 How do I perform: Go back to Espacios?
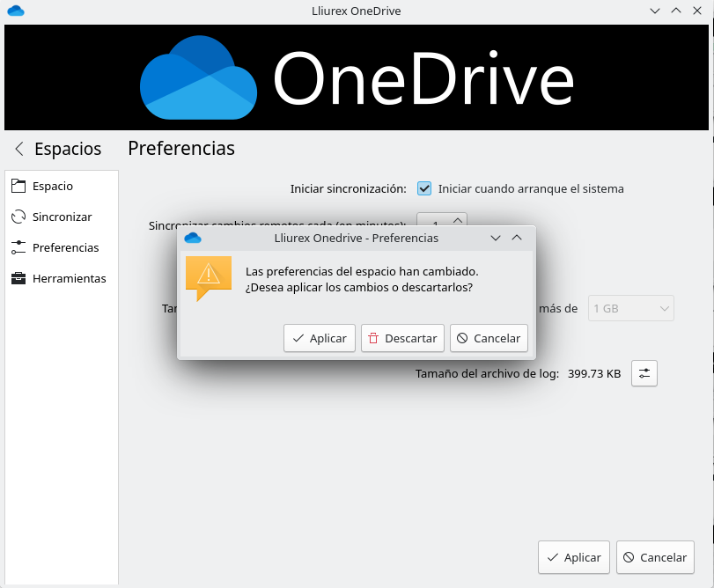[x=58, y=149]
